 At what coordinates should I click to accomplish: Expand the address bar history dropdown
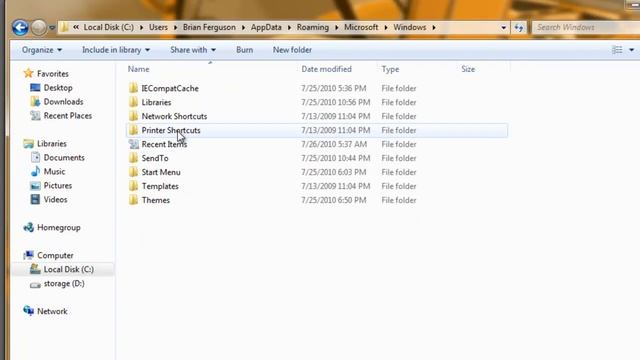click(x=503, y=28)
